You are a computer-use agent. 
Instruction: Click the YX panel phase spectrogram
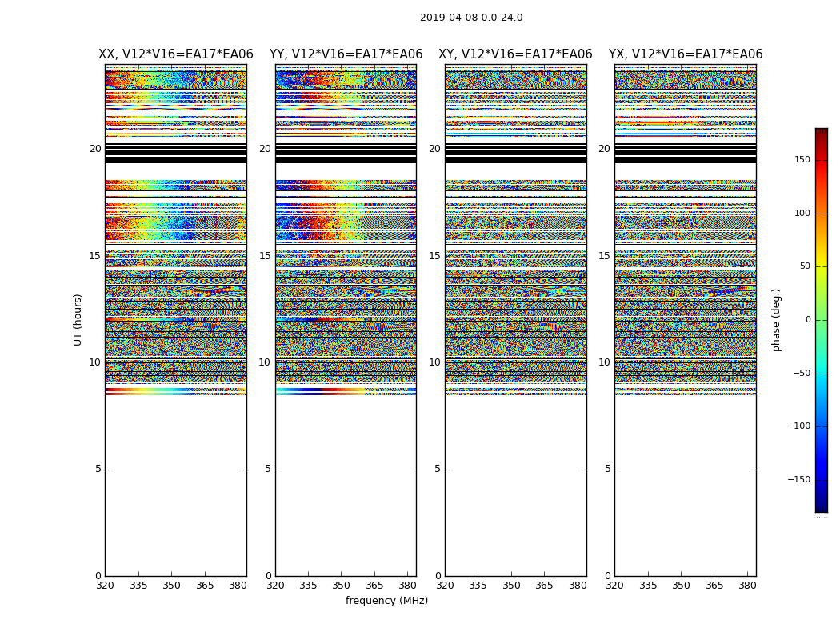[x=686, y=320]
